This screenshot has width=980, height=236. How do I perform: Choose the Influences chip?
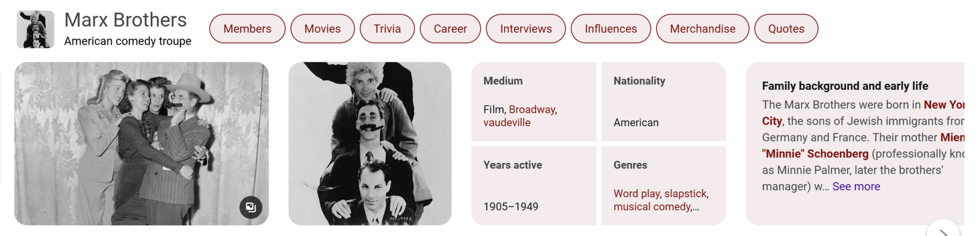coord(611,29)
